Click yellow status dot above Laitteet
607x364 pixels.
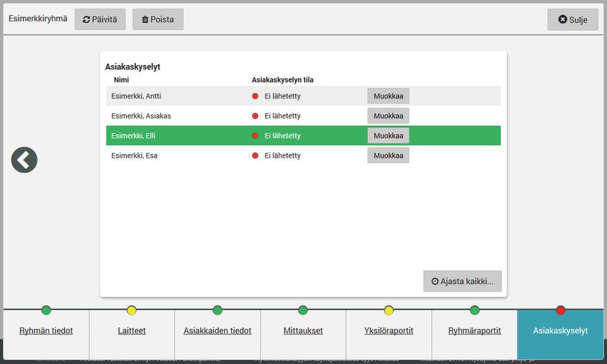pos(132,310)
